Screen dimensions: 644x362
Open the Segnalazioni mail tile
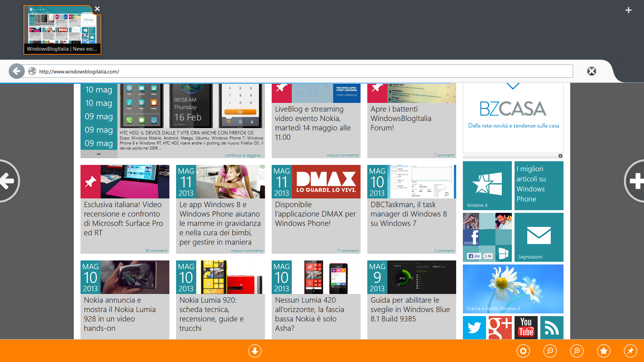click(x=539, y=237)
